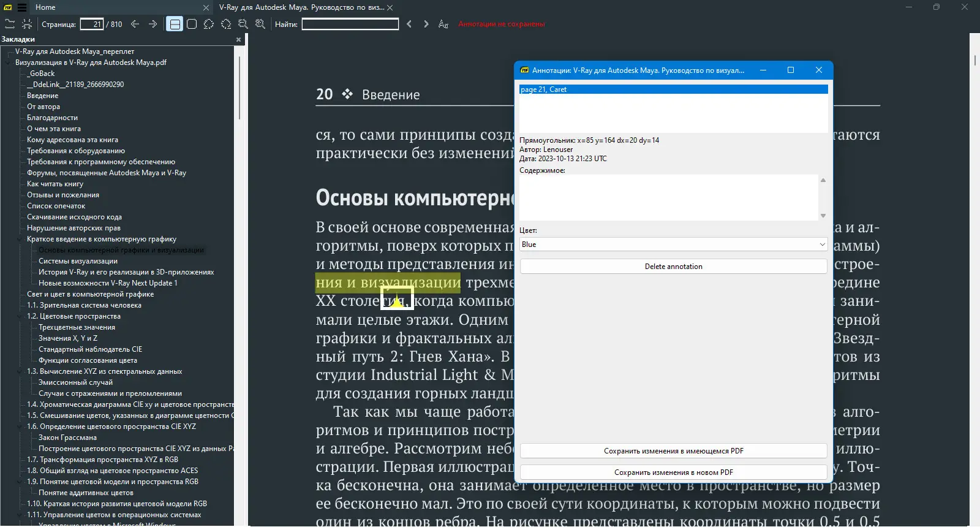Click the Delete annotation button
This screenshot has height=527, width=980.
coord(673,267)
